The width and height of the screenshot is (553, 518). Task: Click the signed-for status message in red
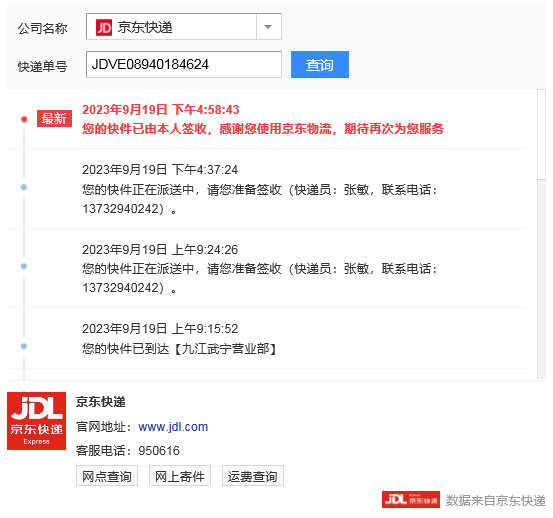(263, 129)
